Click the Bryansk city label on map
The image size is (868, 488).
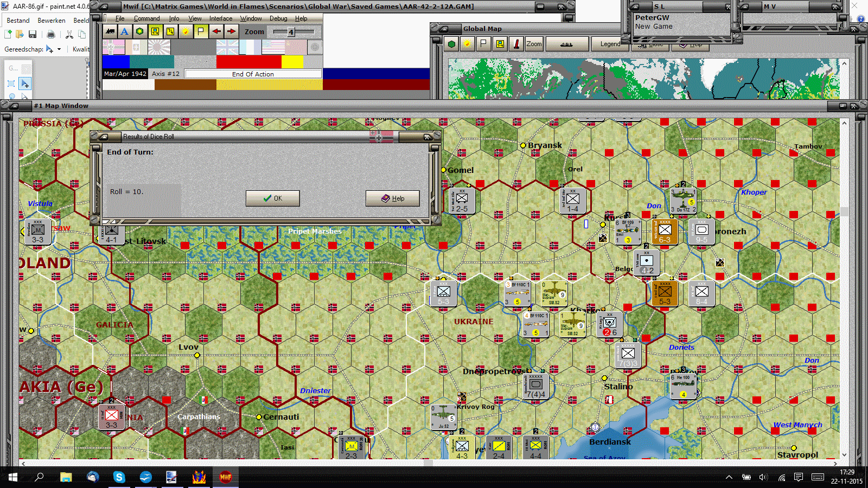pyautogui.click(x=545, y=145)
